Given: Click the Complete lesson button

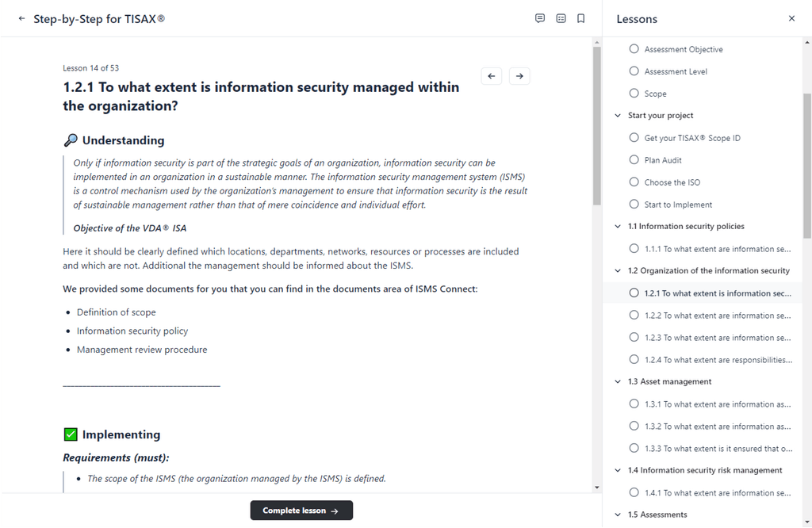Looking at the screenshot, I should pos(301,510).
